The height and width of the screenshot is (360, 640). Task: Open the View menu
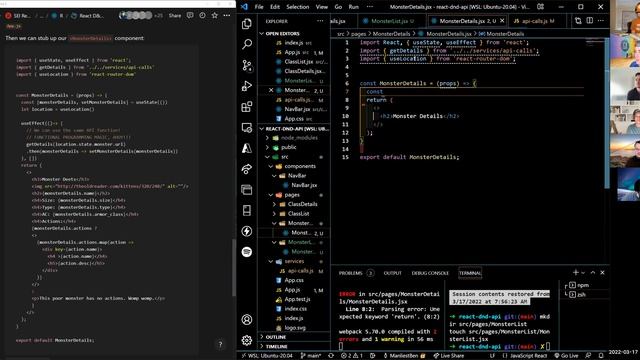tap(322, 7)
